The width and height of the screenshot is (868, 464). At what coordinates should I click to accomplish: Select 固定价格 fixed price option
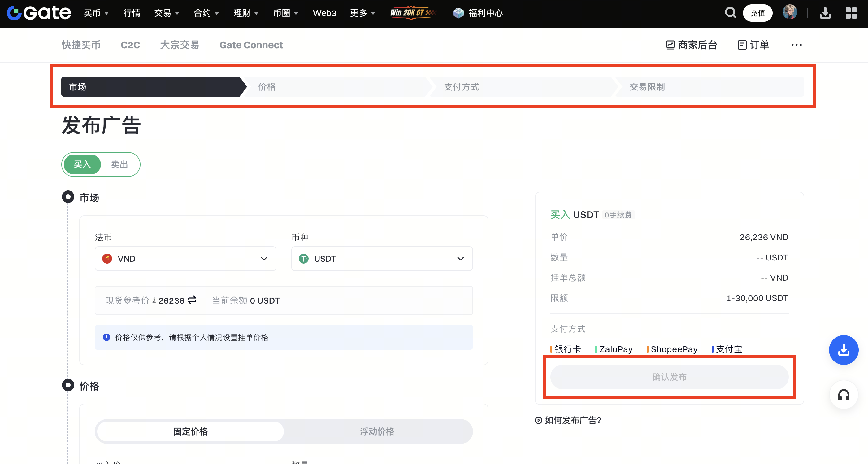[190, 431]
